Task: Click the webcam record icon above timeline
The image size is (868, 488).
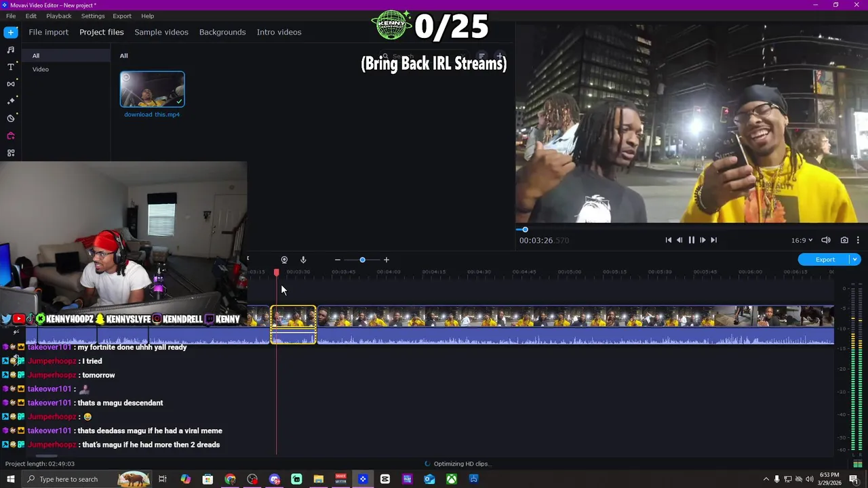Action: (x=284, y=260)
